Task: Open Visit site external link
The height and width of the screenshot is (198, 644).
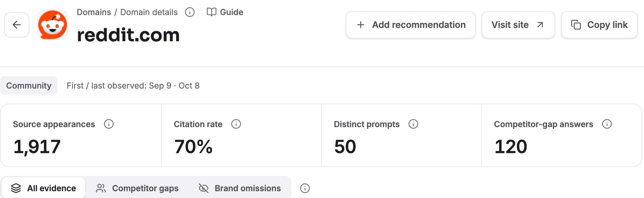Action: pyautogui.click(x=518, y=25)
